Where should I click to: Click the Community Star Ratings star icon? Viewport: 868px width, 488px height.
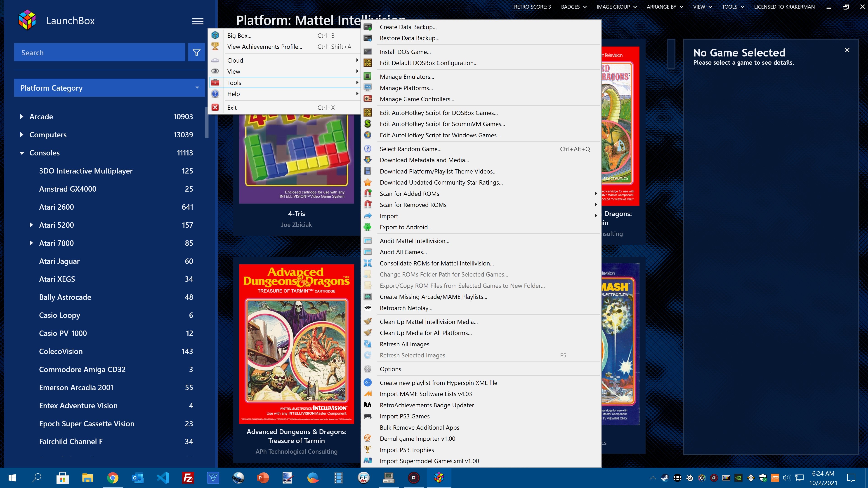pyautogui.click(x=368, y=182)
